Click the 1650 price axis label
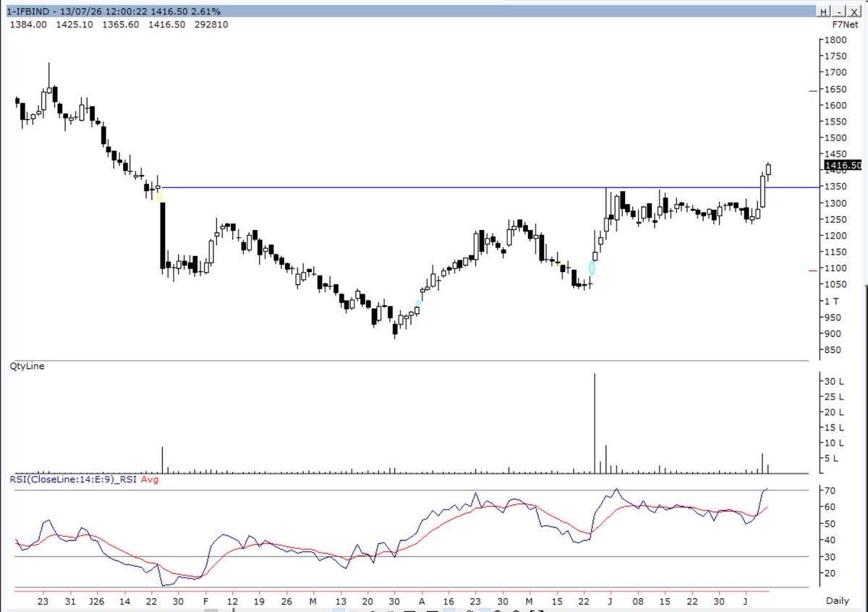Viewport: 868px width, 612px height. [x=837, y=89]
